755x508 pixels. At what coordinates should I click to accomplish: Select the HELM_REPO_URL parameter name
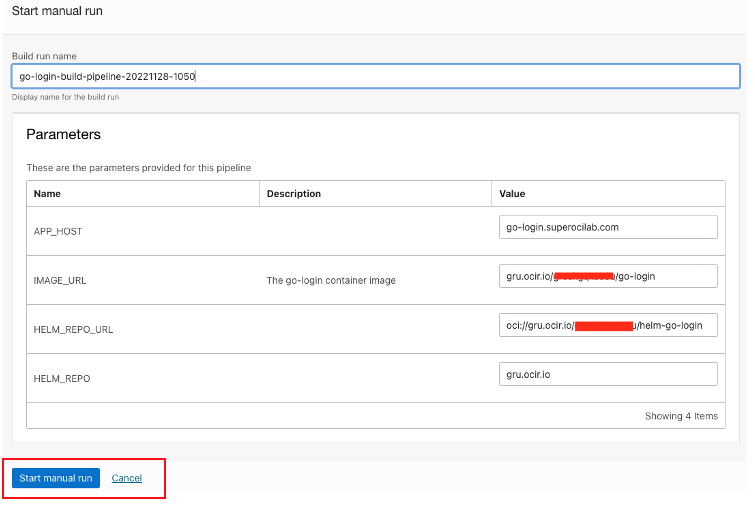coord(73,330)
